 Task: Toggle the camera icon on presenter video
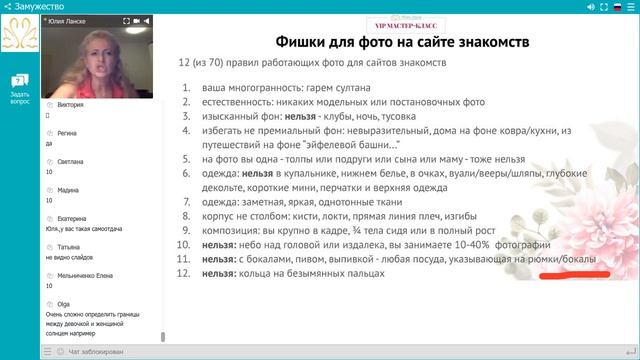(136, 21)
